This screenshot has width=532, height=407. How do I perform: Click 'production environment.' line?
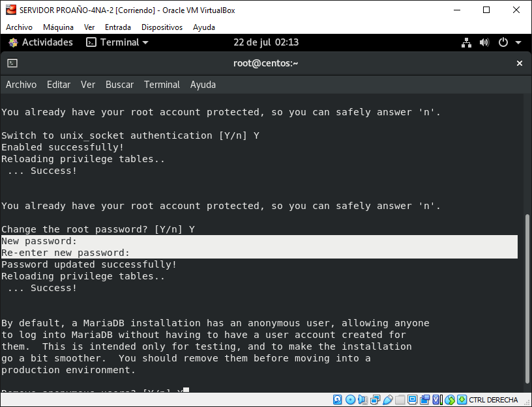(x=68, y=370)
